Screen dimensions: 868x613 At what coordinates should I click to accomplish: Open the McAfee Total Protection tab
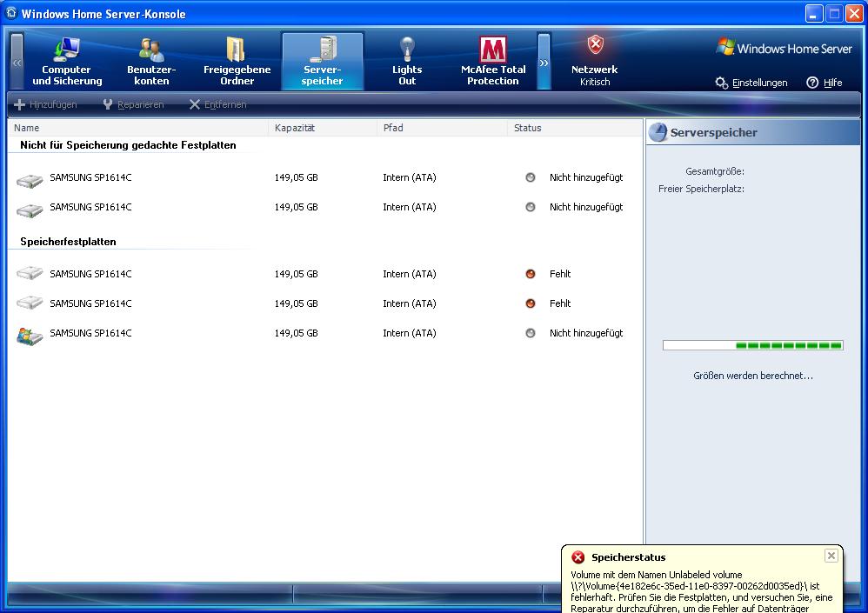492,61
